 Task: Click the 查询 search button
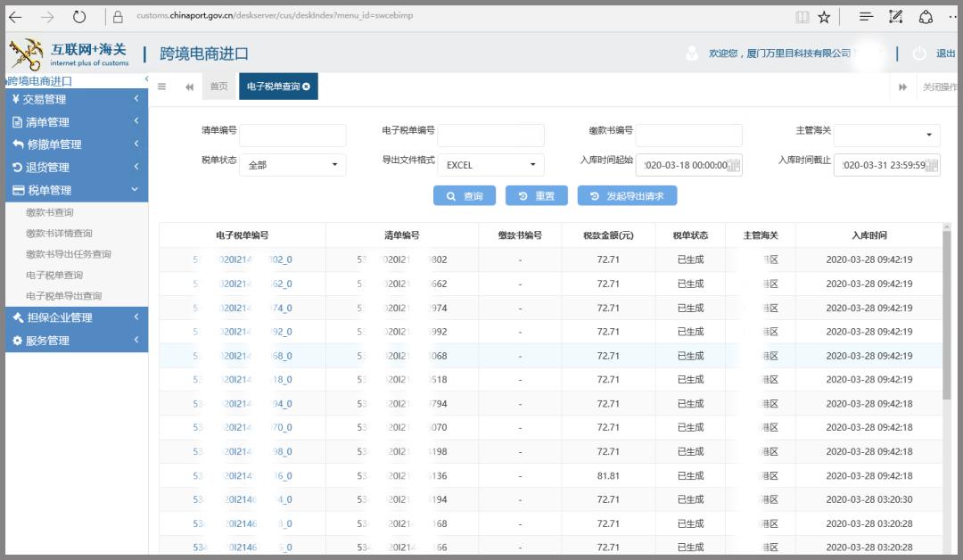pyautogui.click(x=465, y=195)
